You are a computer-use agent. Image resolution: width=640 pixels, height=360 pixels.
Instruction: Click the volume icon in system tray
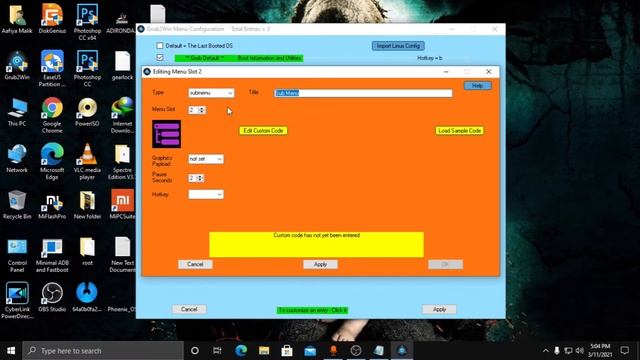[579, 351]
